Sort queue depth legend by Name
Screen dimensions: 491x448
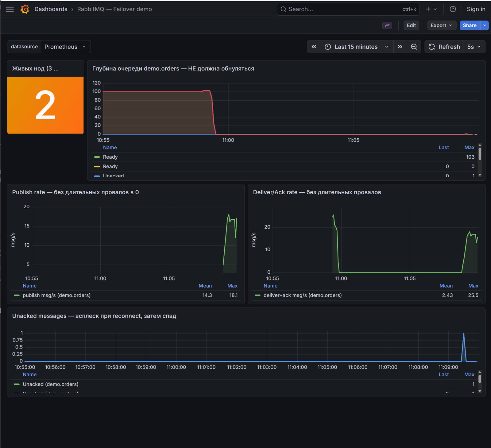(x=110, y=147)
